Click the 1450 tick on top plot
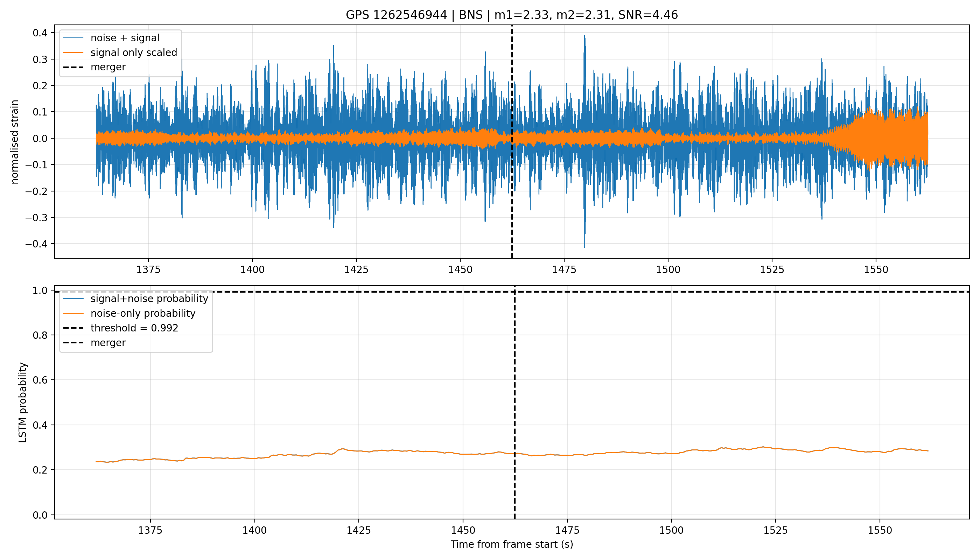This screenshot has width=980, height=560. tap(460, 269)
